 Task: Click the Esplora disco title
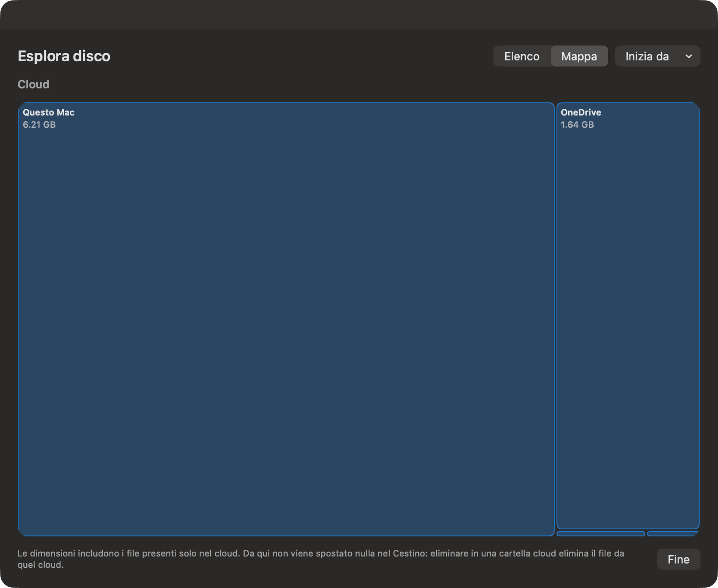pos(64,56)
